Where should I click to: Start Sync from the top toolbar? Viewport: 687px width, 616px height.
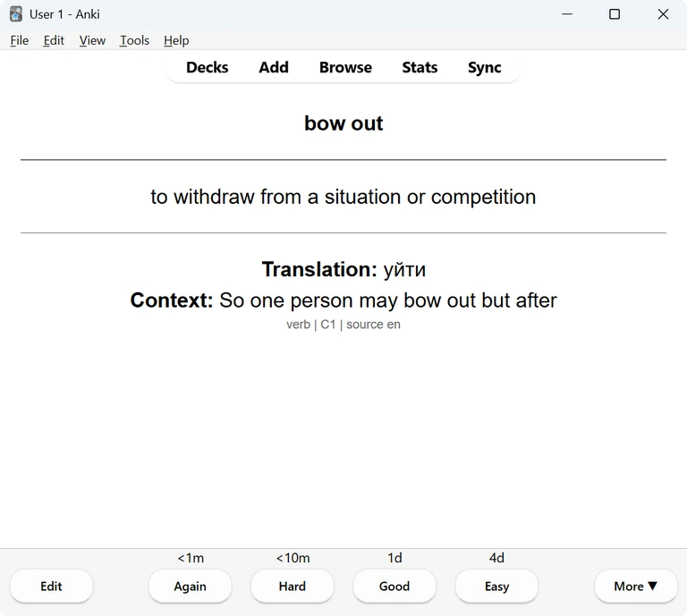(x=484, y=67)
